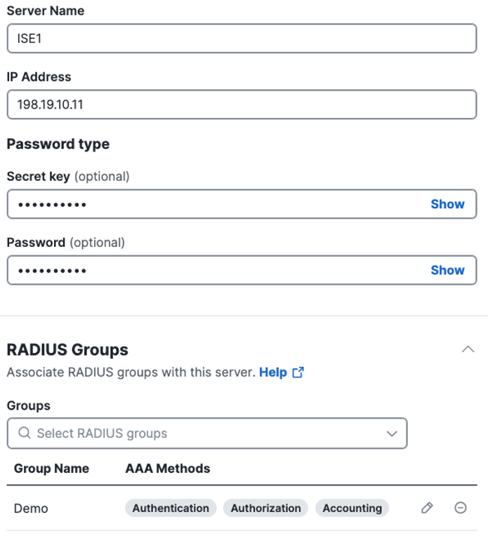Edit the Demo group with pencil icon
Screen dimensions: 488x538
[427, 507]
